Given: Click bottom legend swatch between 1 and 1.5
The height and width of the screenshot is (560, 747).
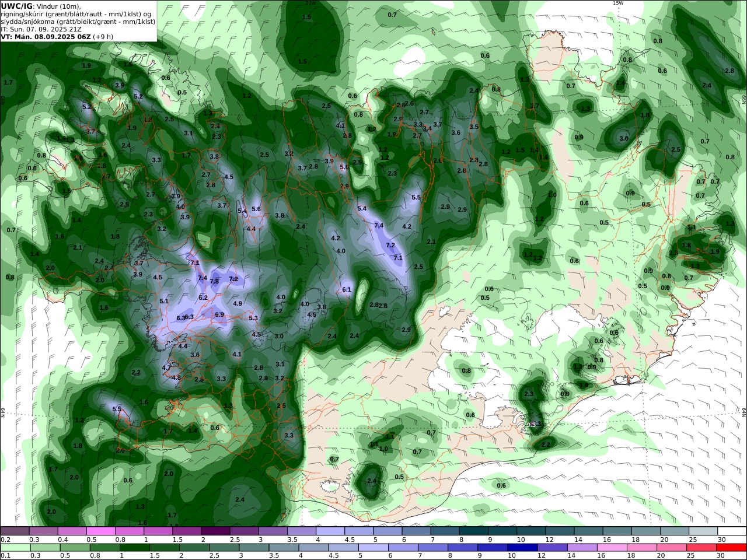Looking at the screenshot, I should click(134, 547).
